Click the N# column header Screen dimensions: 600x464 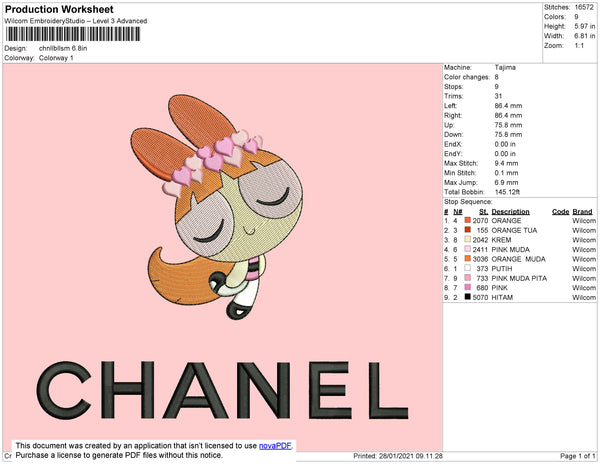tap(458, 212)
